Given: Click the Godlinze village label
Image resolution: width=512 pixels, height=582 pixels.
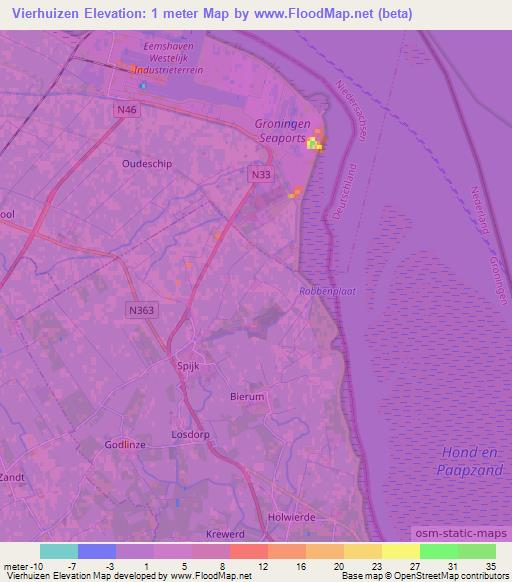Looking at the screenshot, I should point(125,444).
